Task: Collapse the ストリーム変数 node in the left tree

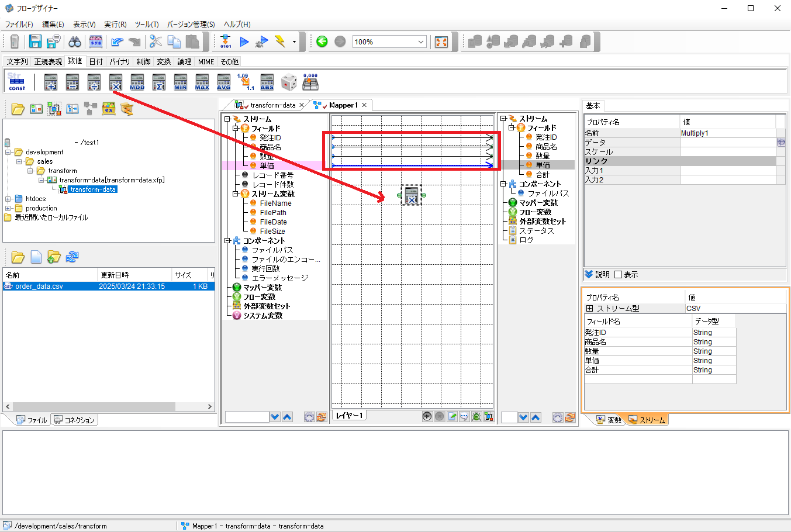Action: (x=236, y=194)
